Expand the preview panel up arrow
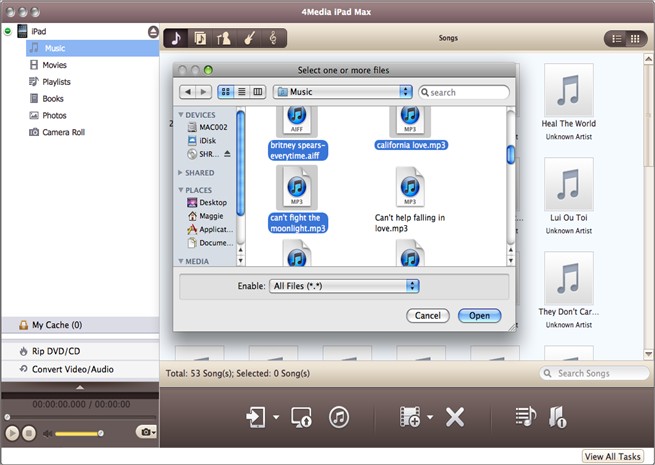The height and width of the screenshot is (465, 655). [80, 387]
